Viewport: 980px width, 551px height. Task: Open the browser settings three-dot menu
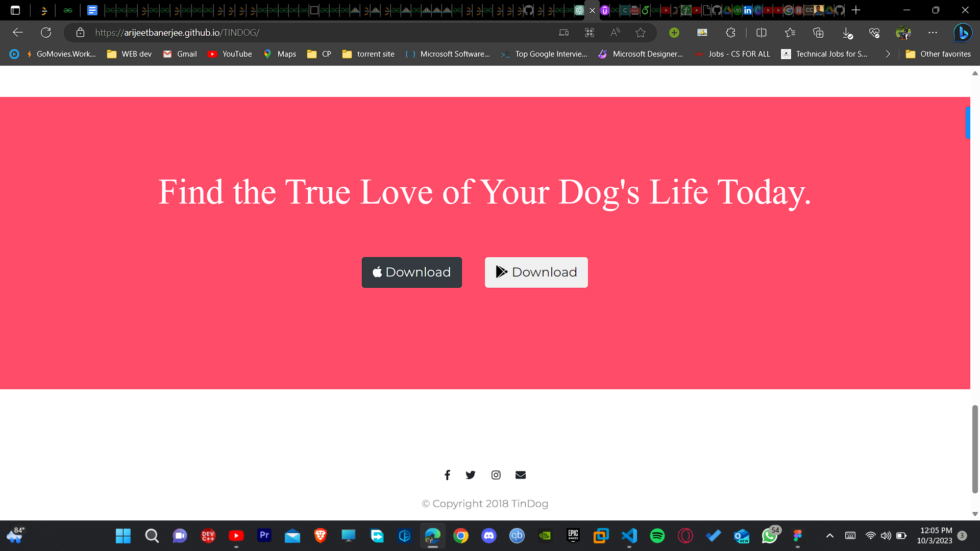click(933, 33)
